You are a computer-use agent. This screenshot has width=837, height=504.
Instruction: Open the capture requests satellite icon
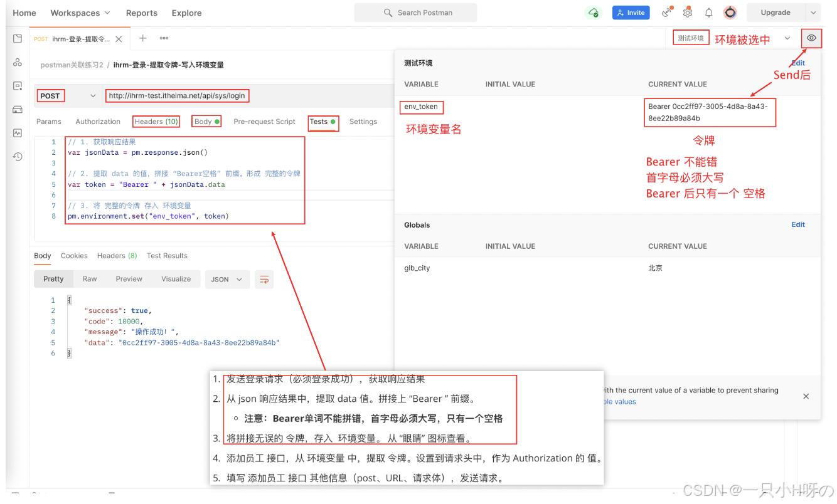[667, 13]
